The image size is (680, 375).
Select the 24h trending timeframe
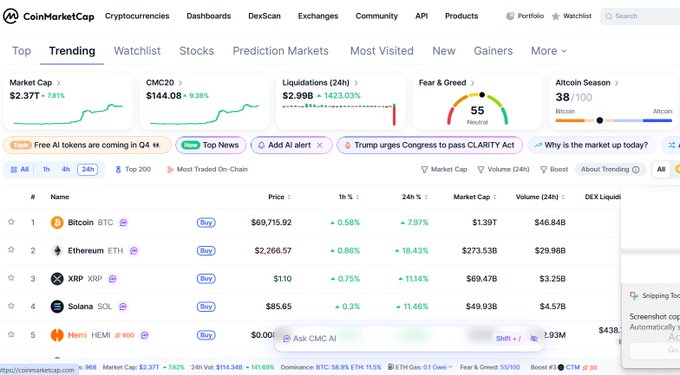click(x=88, y=170)
